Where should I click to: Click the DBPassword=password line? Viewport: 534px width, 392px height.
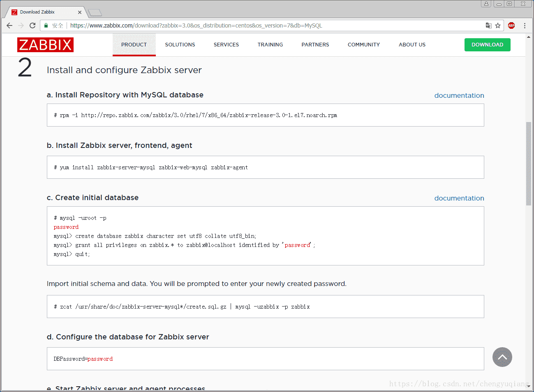tap(83, 359)
